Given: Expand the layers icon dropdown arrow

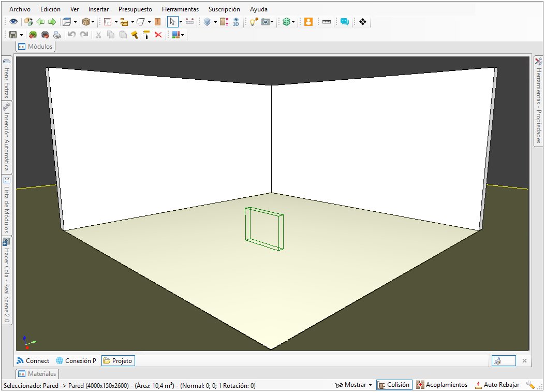Looking at the screenshot, I should [x=215, y=22].
